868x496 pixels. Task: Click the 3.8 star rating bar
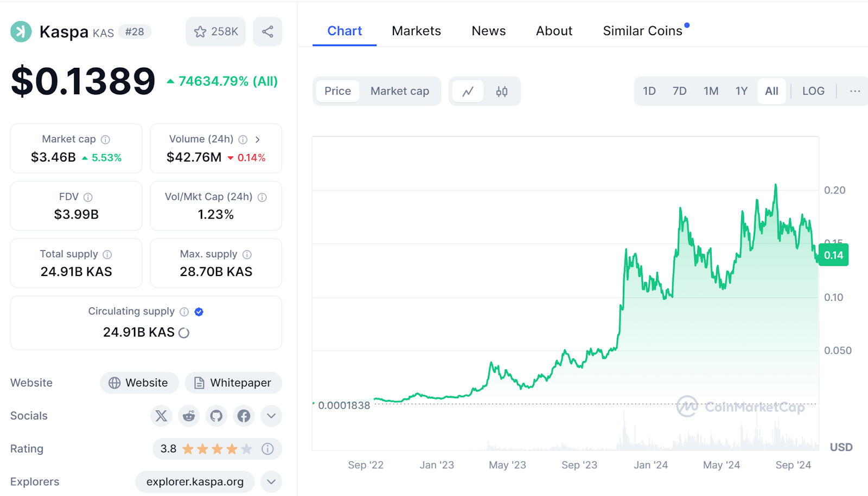206,449
